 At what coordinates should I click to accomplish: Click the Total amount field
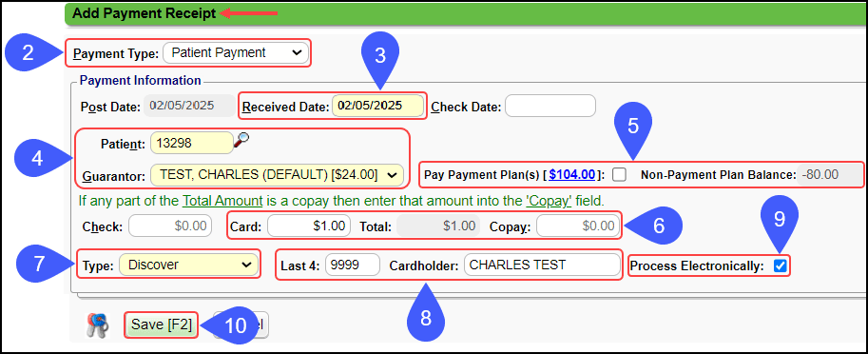point(438,226)
